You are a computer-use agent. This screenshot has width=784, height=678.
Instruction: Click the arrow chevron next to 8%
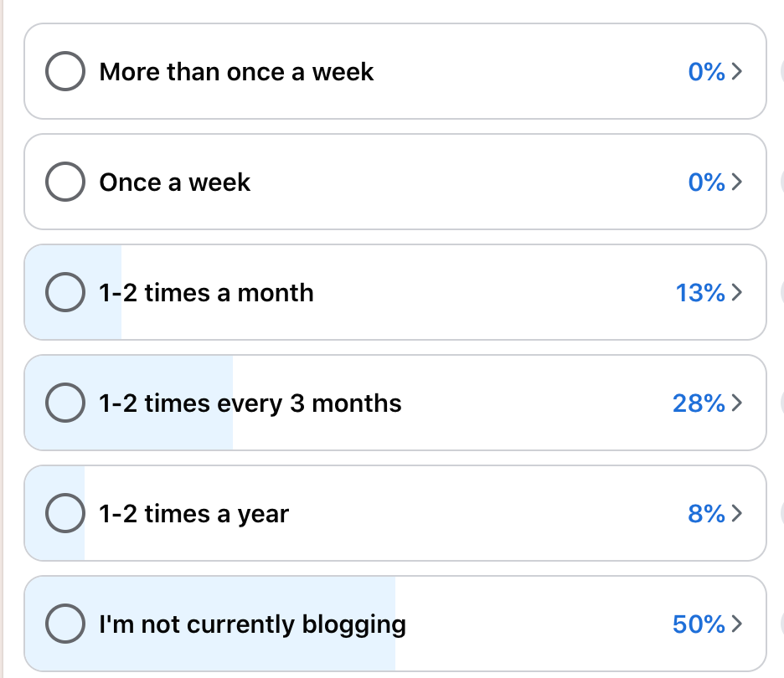[x=737, y=514]
